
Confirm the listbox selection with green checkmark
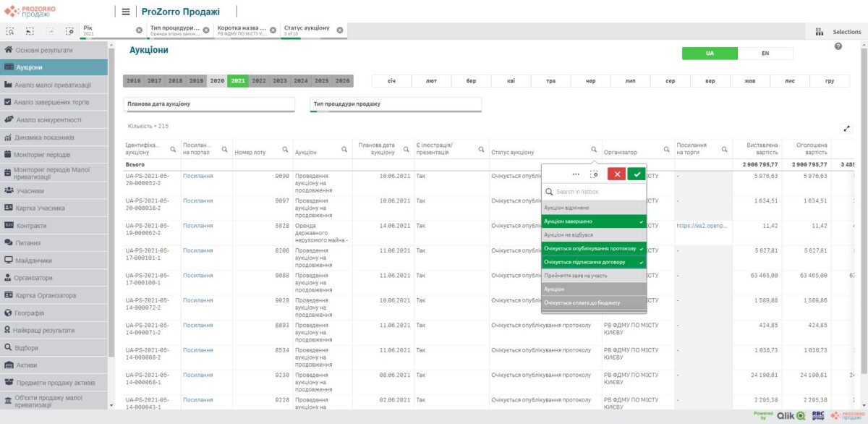pyautogui.click(x=637, y=174)
